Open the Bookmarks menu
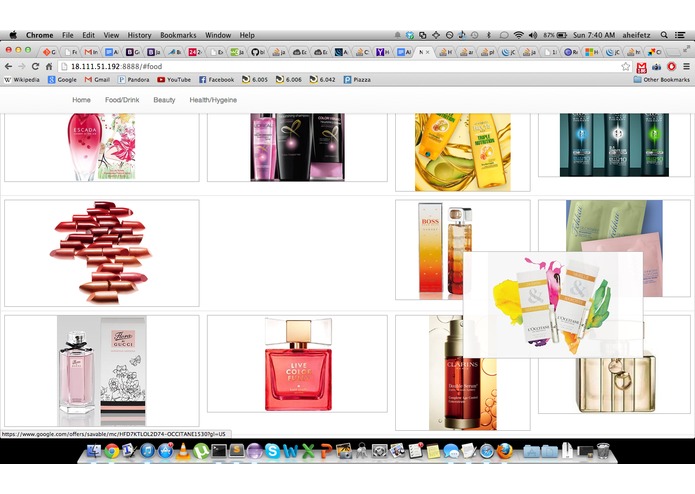This screenshot has width=695, height=494. [178, 35]
